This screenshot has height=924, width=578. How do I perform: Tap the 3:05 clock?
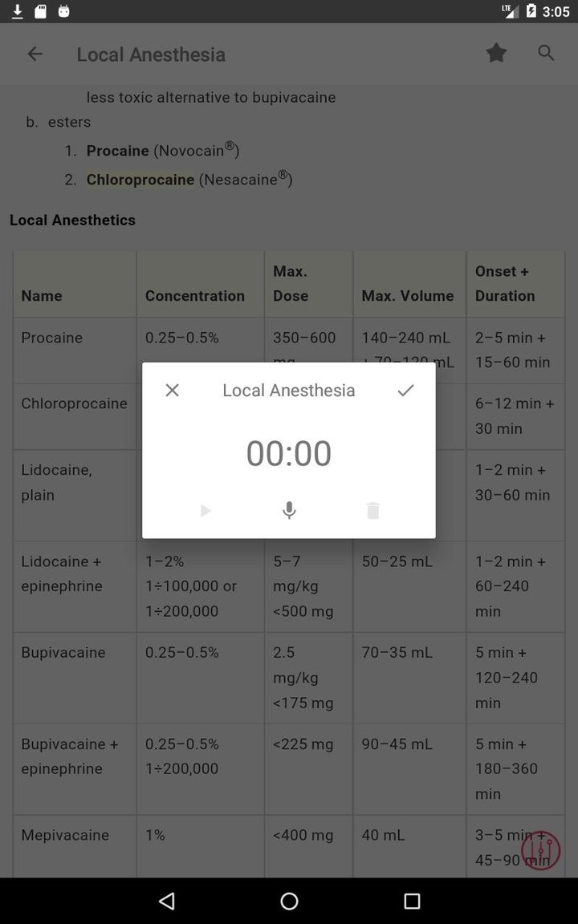point(556,12)
